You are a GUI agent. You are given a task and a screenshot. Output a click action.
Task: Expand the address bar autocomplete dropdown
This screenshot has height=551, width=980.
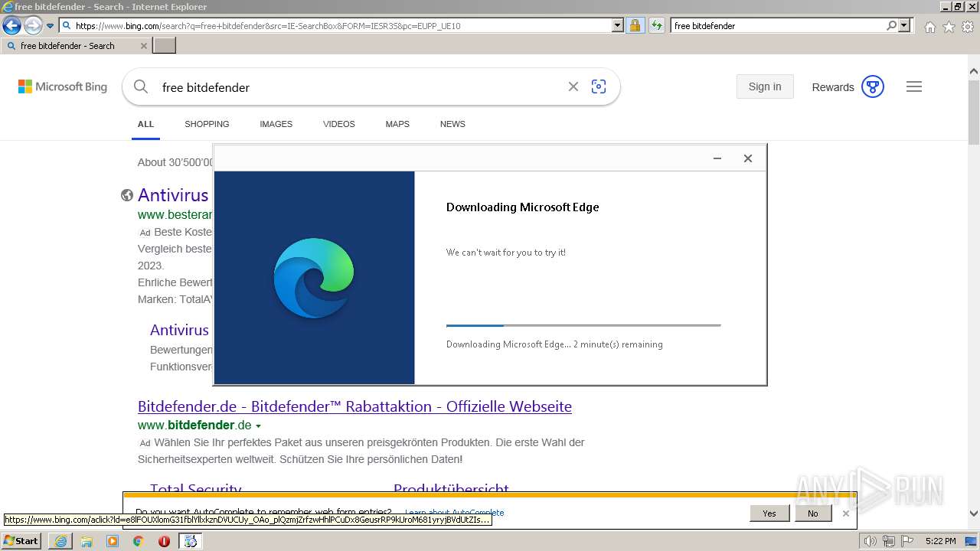618,25
